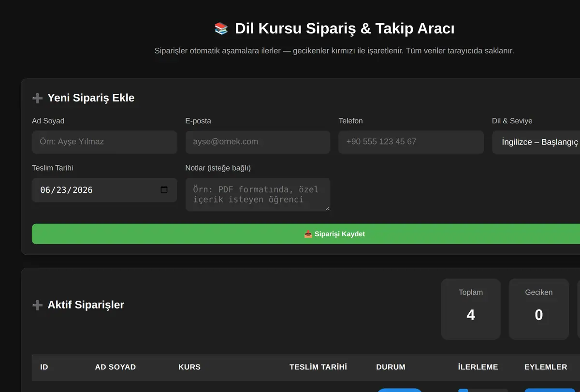
Task: Click the İLERLEME column header
Action: tap(478, 367)
